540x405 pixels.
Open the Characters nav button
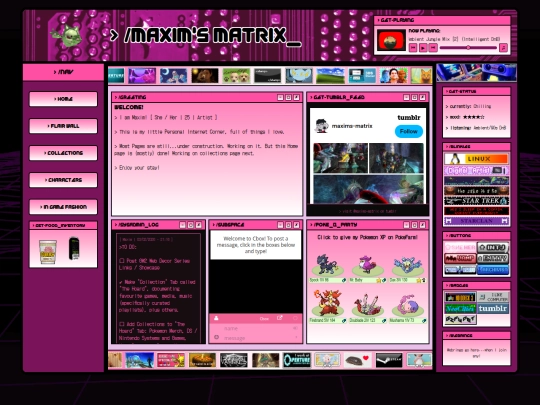[x=63, y=180]
